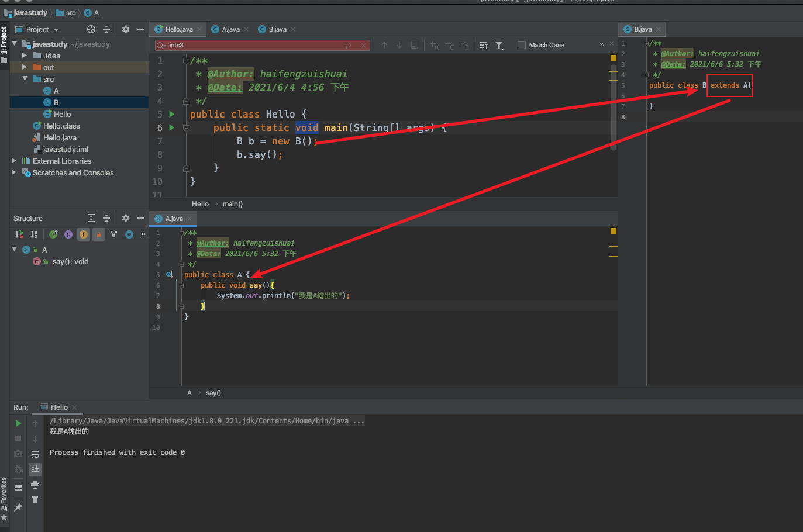The width and height of the screenshot is (803, 532).
Task: Click the down stack trace arrow in Run
Action: click(x=35, y=439)
